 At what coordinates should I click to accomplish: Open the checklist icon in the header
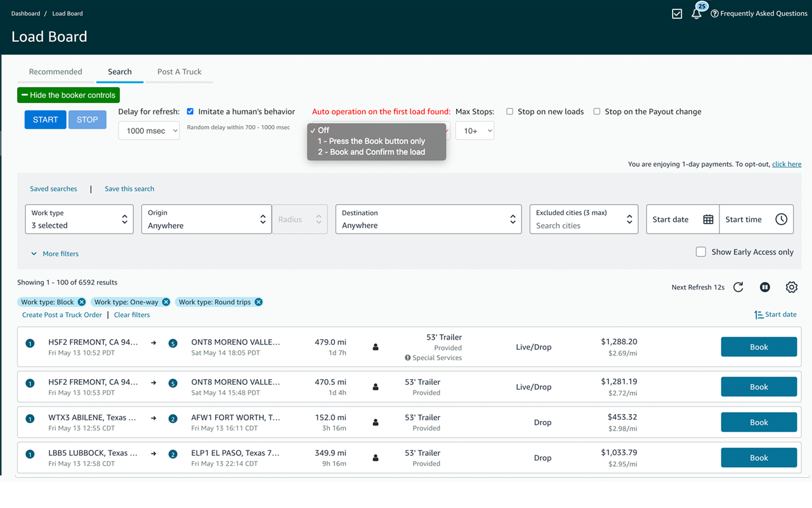coord(677,13)
